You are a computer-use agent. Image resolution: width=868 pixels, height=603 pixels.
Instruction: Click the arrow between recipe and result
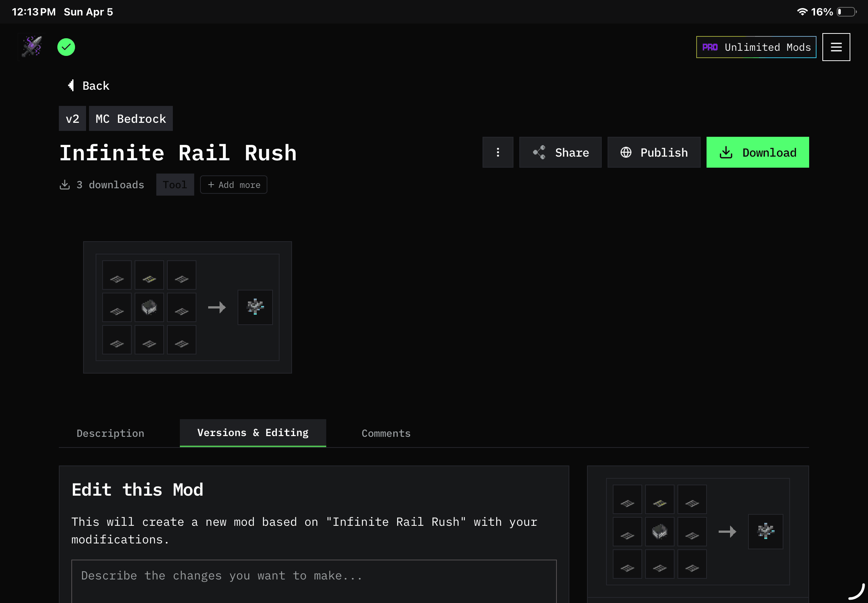217,307
